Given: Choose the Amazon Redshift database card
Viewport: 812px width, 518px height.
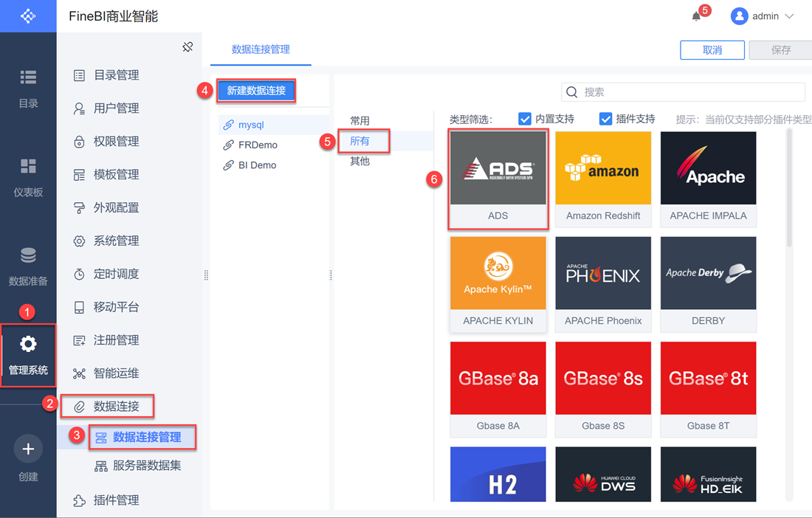Looking at the screenshot, I should pos(603,179).
